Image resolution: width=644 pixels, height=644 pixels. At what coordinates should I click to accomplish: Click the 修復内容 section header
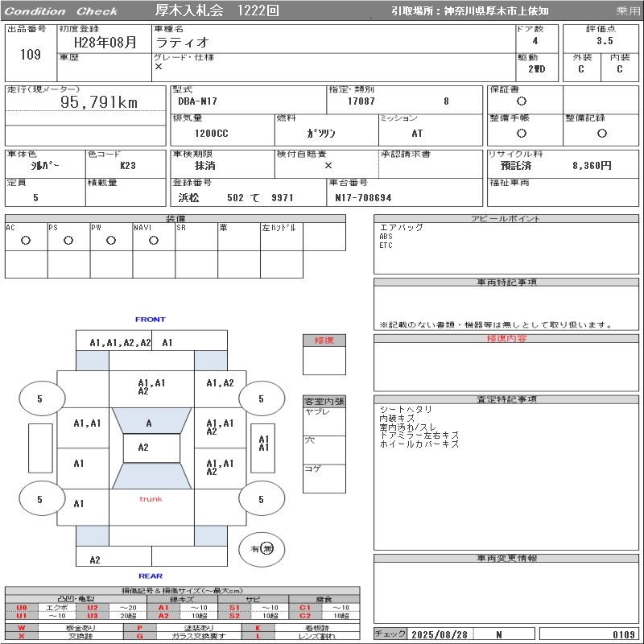point(506,339)
